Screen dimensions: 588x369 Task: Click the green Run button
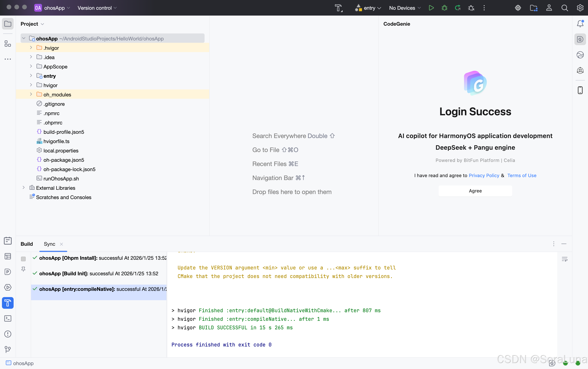pyautogui.click(x=431, y=8)
